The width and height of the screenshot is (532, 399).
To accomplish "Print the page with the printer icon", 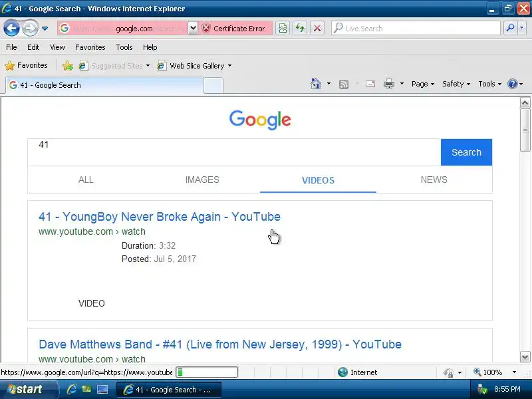I will pyautogui.click(x=389, y=84).
